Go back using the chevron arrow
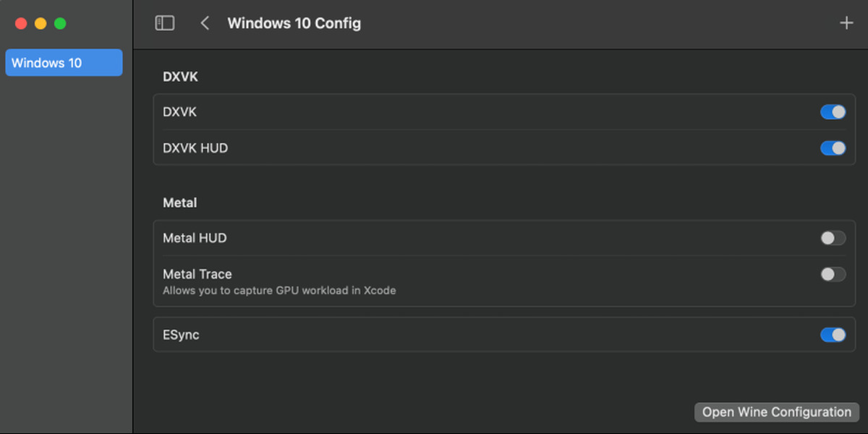Screen dimensions: 868x434 point(205,23)
